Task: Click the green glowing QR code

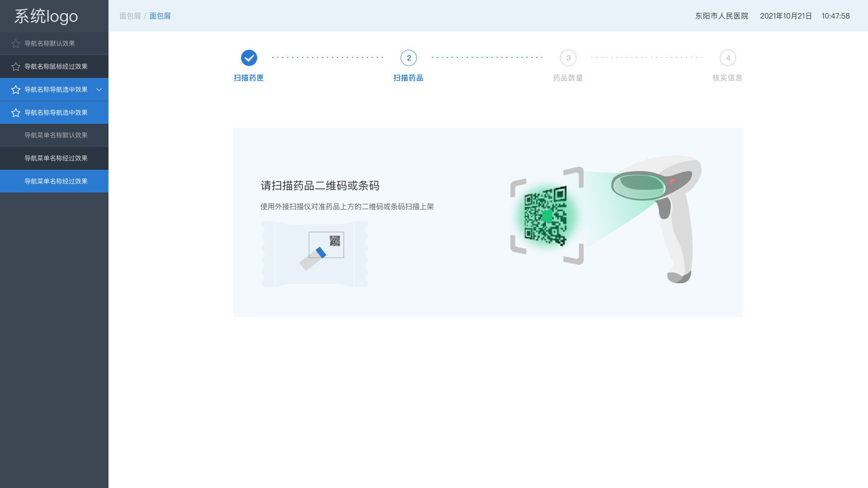Action: point(546,216)
